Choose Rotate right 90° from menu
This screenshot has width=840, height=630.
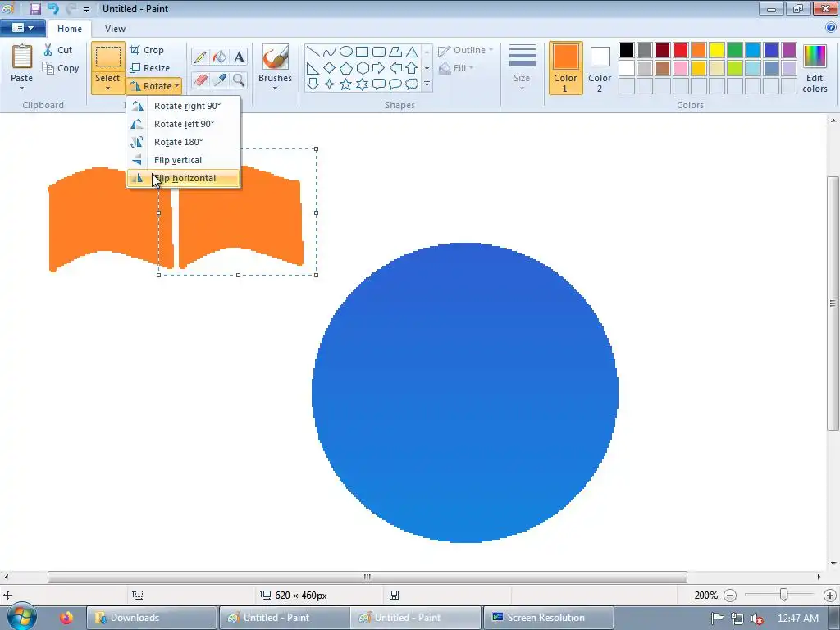coord(183,106)
